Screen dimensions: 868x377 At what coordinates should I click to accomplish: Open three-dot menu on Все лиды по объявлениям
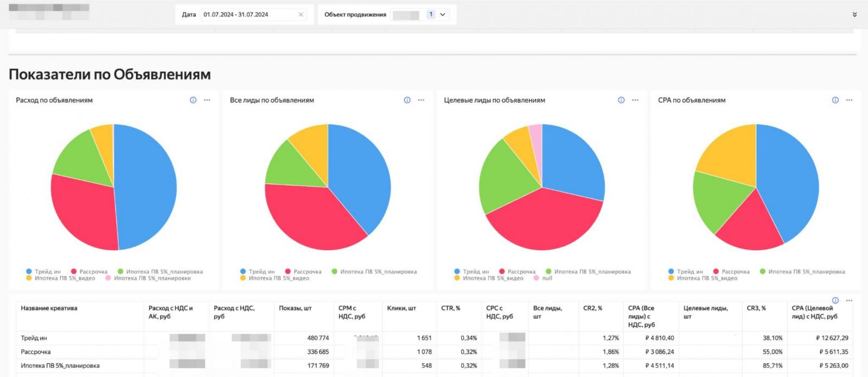tap(421, 100)
